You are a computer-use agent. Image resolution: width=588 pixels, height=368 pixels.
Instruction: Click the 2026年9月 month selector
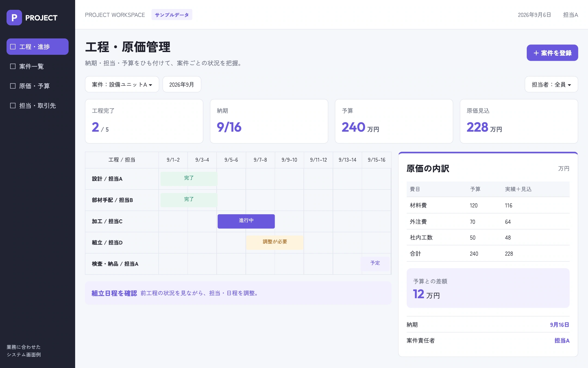(182, 85)
